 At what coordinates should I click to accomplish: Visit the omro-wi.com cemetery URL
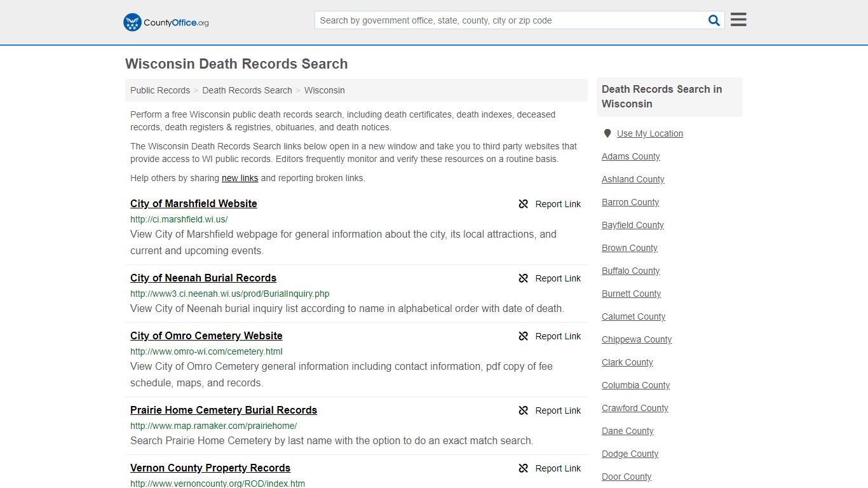pyautogui.click(x=207, y=351)
